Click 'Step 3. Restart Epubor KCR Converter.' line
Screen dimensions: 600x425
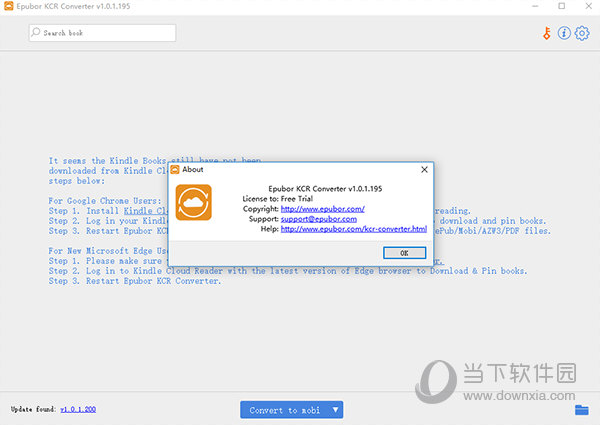point(135,281)
